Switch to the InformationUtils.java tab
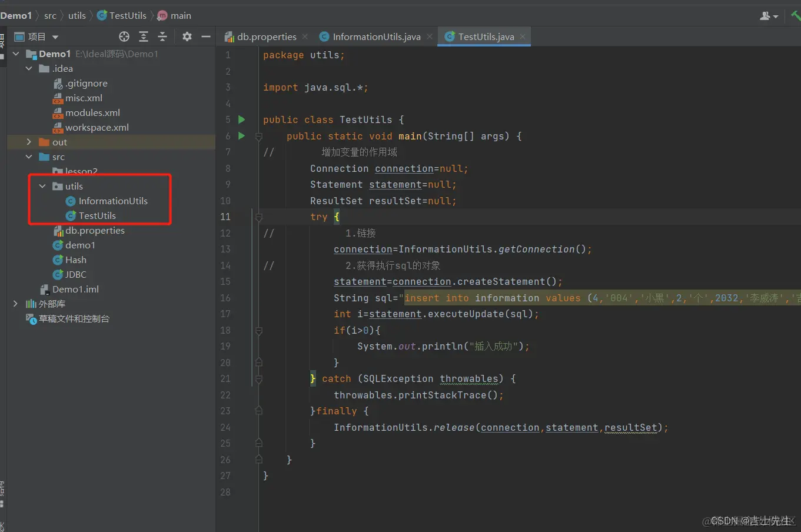 tap(370, 36)
